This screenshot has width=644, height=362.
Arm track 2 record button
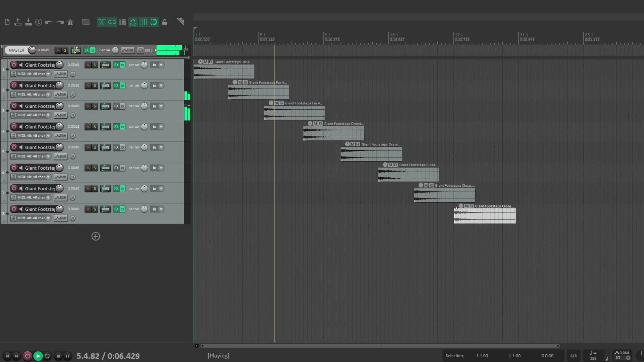click(x=14, y=85)
